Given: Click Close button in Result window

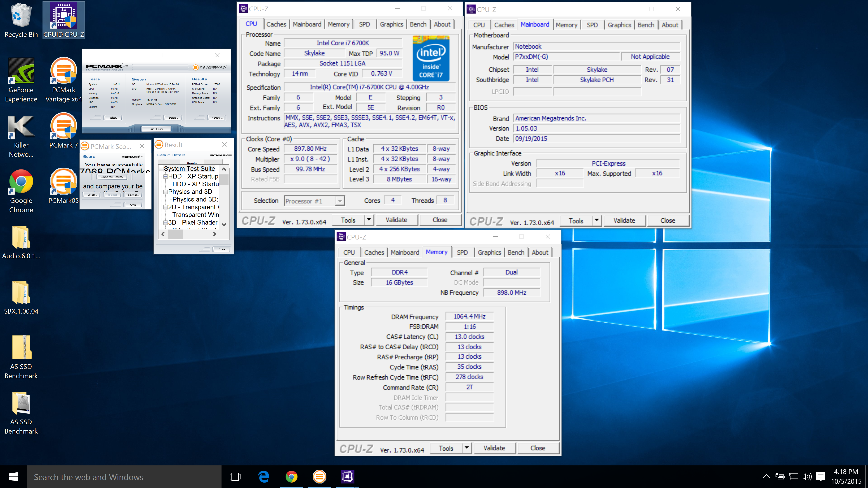Looking at the screenshot, I should click(221, 250).
